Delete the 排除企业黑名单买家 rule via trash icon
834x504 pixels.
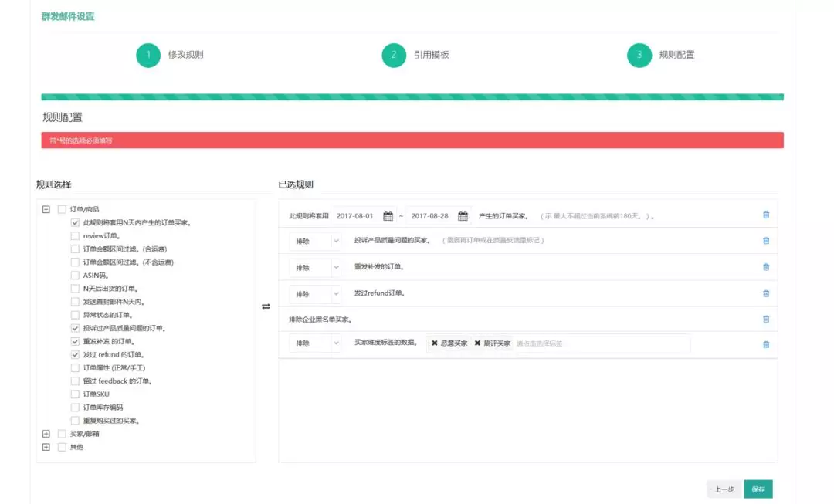[x=766, y=319]
